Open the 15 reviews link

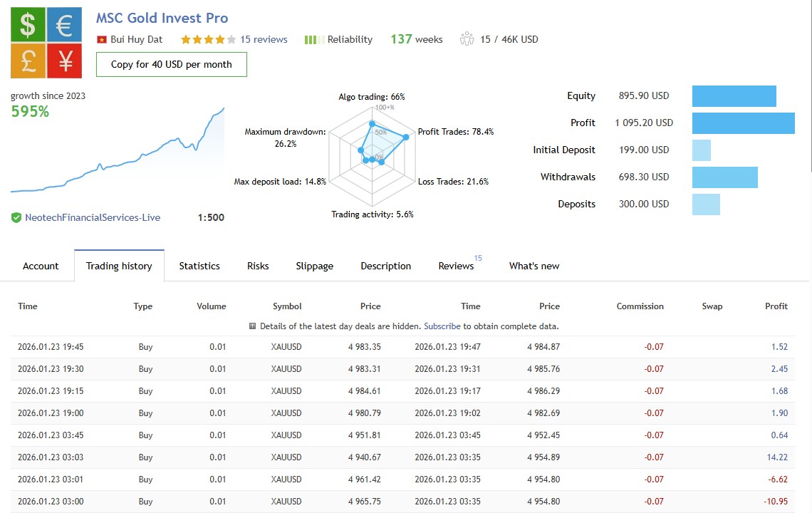click(264, 40)
